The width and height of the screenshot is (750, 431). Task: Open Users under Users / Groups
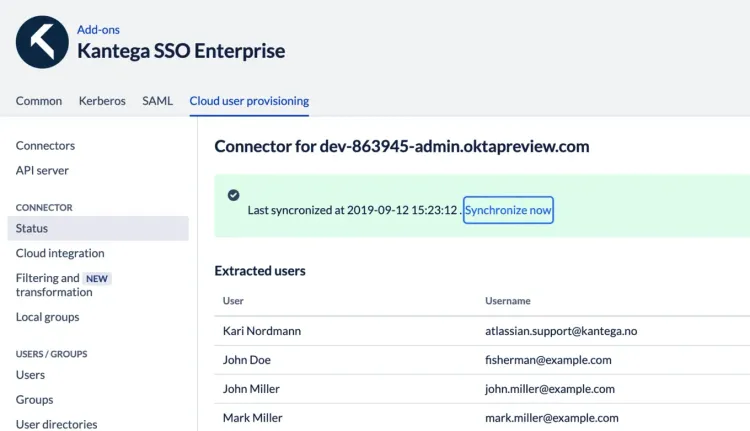[30, 375]
